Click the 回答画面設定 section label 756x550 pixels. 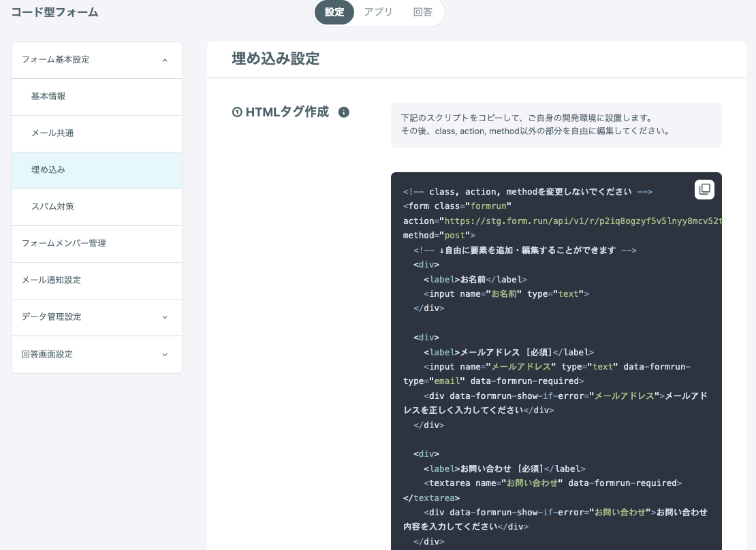(47, 354)
